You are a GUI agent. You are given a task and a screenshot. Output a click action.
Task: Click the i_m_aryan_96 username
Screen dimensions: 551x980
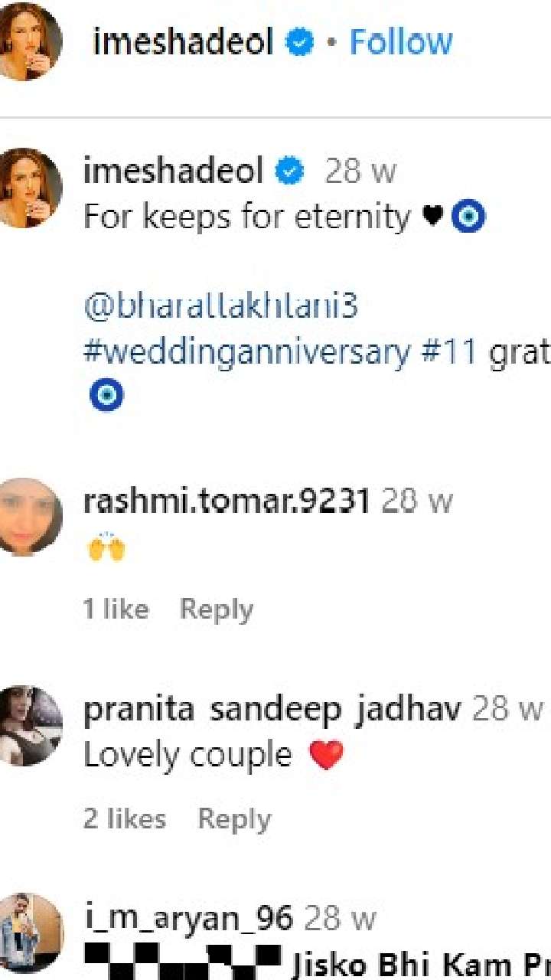187,918
